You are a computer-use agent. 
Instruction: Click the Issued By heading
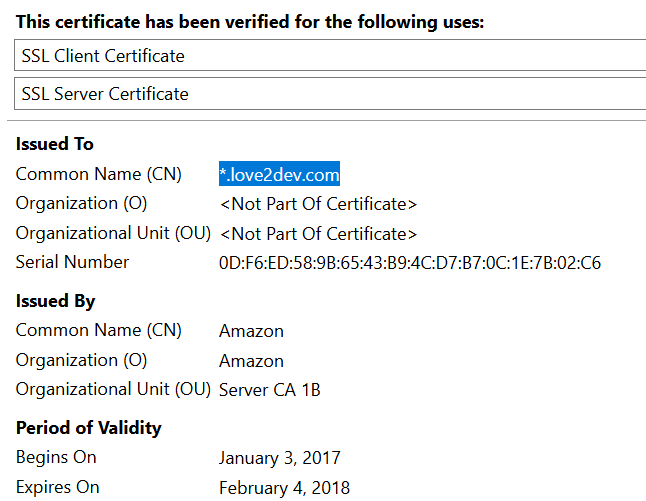coord(55,301)
